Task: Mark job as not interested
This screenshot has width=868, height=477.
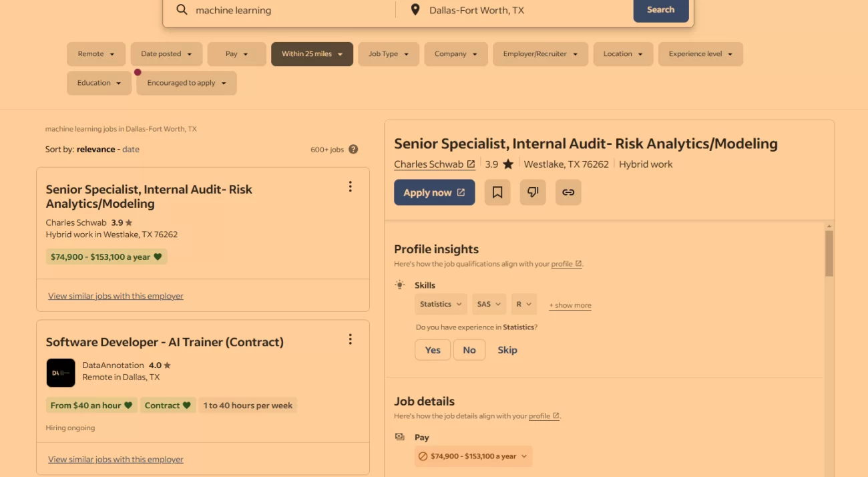Action: coord(533,192)
